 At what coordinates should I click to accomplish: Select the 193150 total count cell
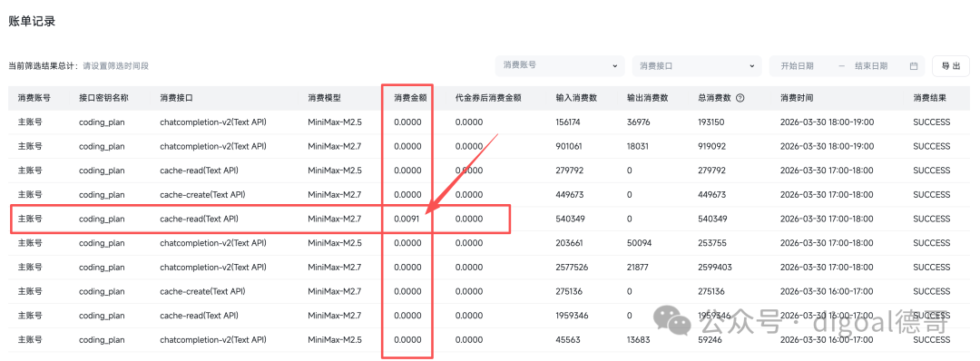coord(711,122)
